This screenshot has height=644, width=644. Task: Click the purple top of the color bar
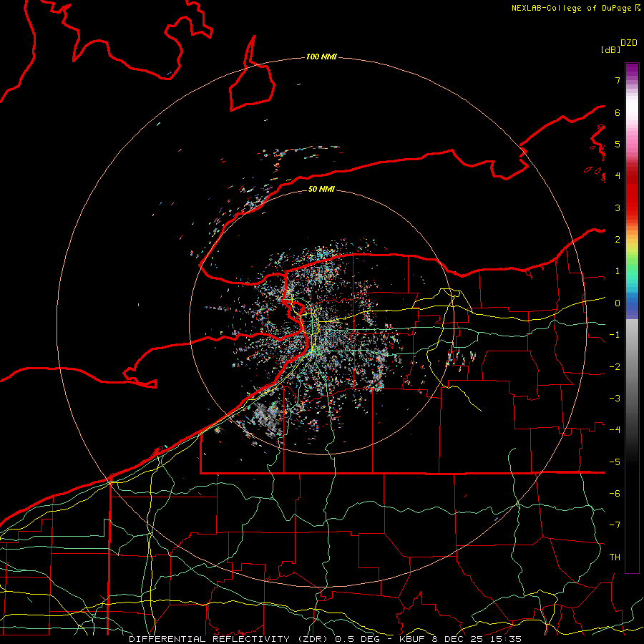[631, 69]
